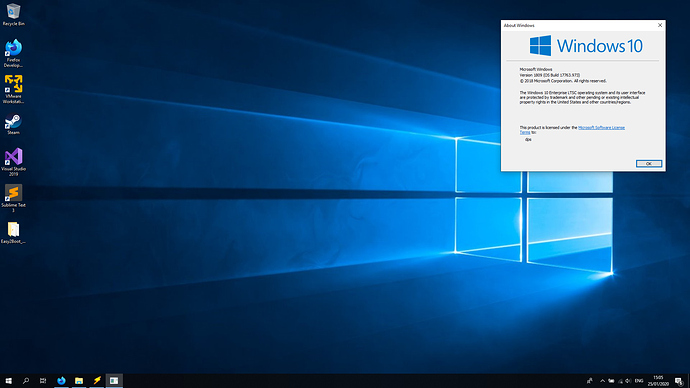Image resolution: width=690 pixels, height=388 pixels.
Task: Open the ENG input language selector
Action: pos(639,381)
